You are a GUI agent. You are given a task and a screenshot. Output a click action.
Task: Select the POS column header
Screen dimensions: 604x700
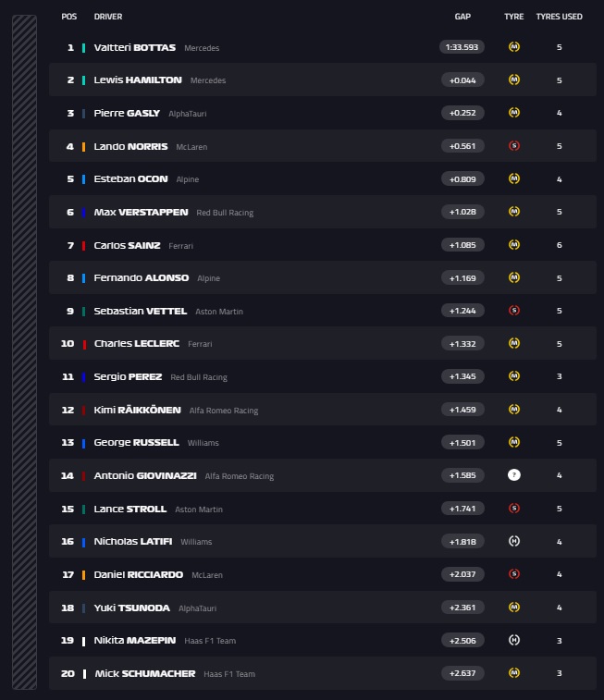69,17
